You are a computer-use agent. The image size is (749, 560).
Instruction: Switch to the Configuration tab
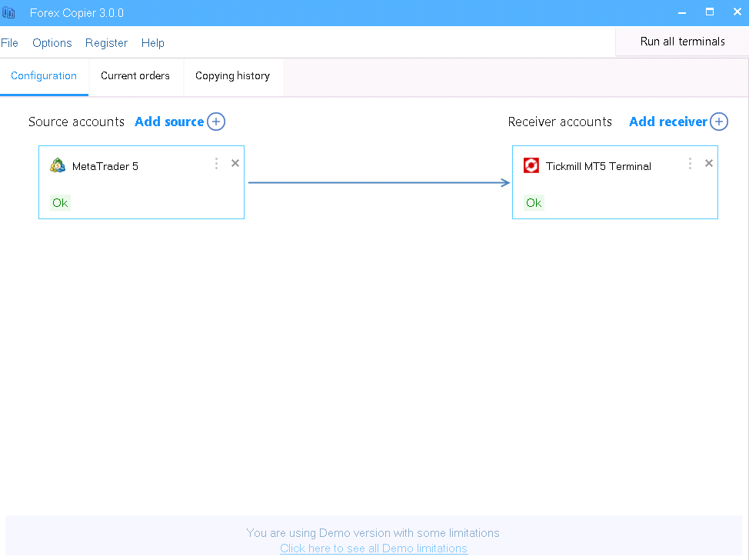44,76
